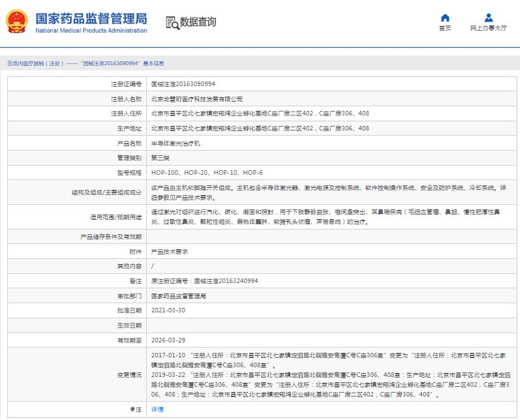Click the 其他内容 row label
The height and width of the screenshot is (420, 520).
click(129, 266)
